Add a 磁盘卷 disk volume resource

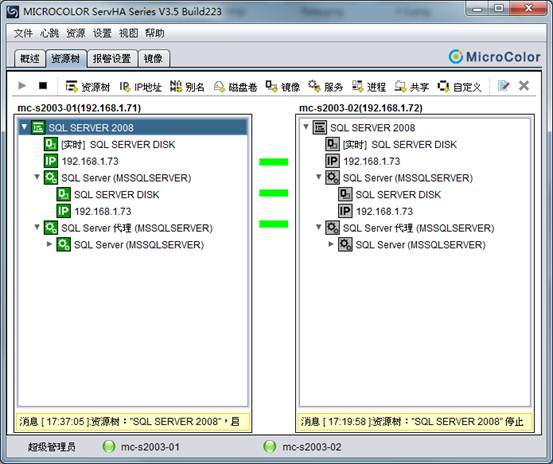[236, 86]
